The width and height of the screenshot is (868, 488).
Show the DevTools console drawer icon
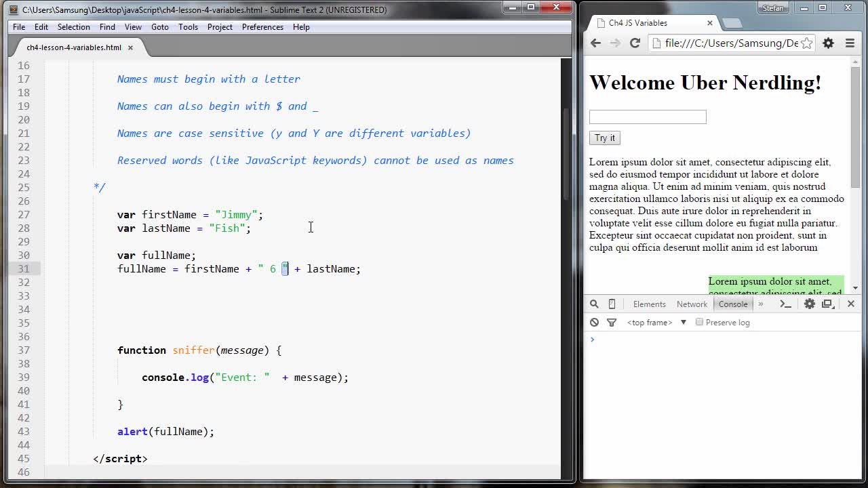786,304
